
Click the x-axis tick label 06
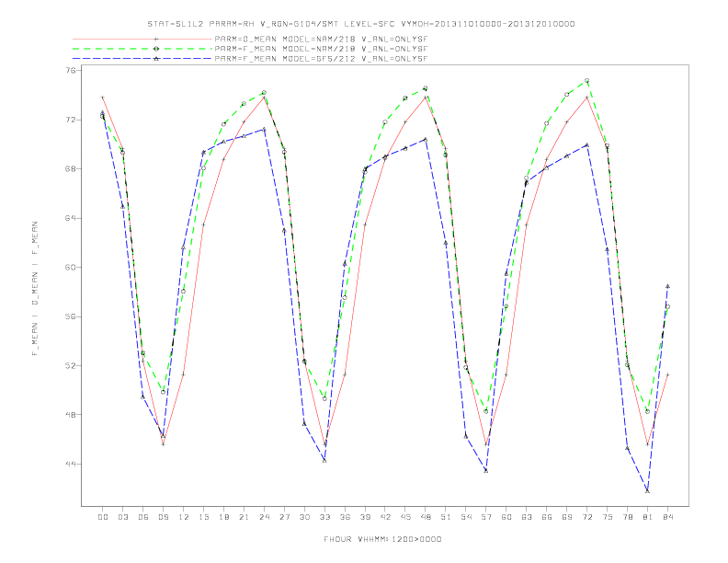click(143, 517)
